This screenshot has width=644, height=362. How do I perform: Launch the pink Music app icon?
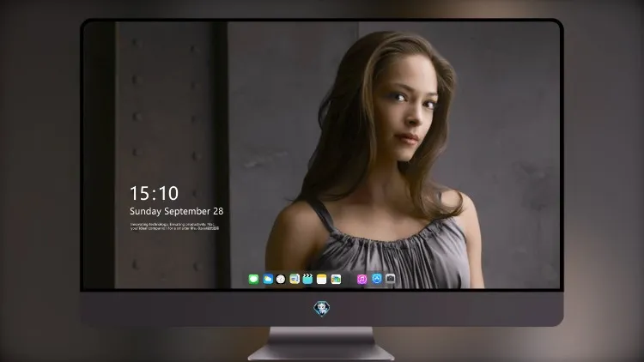click(x=361, y=279)
